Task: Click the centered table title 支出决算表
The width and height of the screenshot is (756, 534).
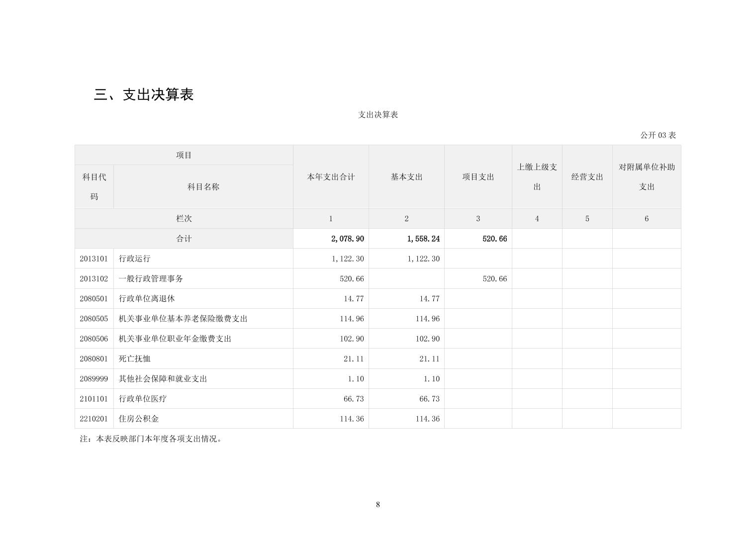Action: tap(378, 115)
